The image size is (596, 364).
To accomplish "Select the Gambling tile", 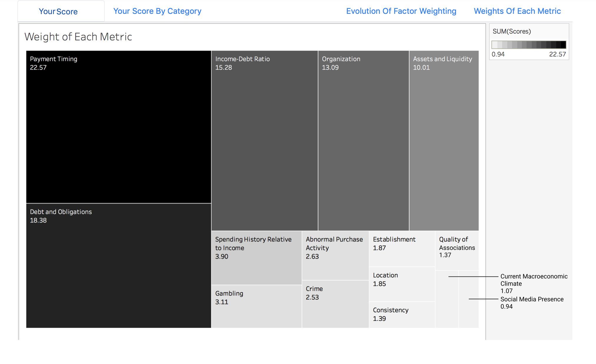I will tap(256, 306).
